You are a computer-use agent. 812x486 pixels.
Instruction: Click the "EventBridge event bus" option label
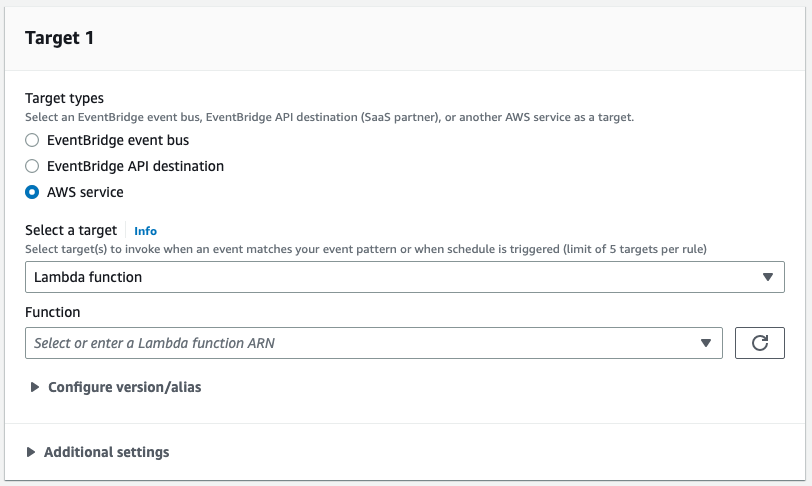(118, 140)
